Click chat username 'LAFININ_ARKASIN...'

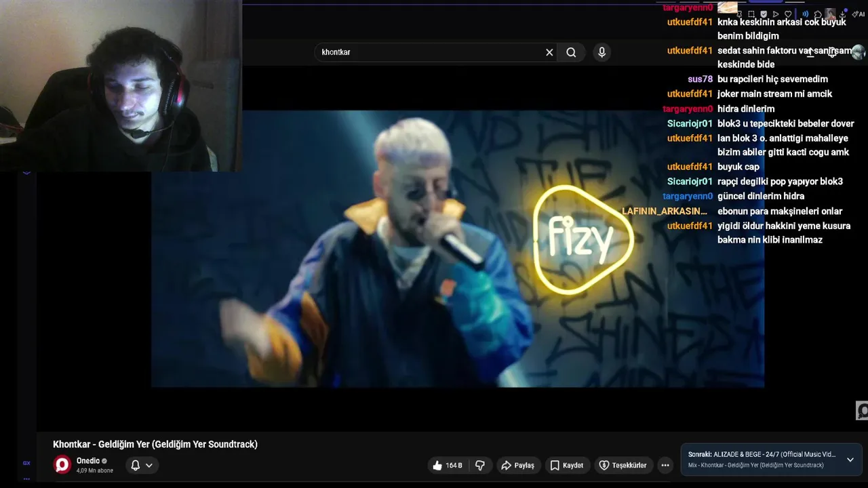pos(665,211)
